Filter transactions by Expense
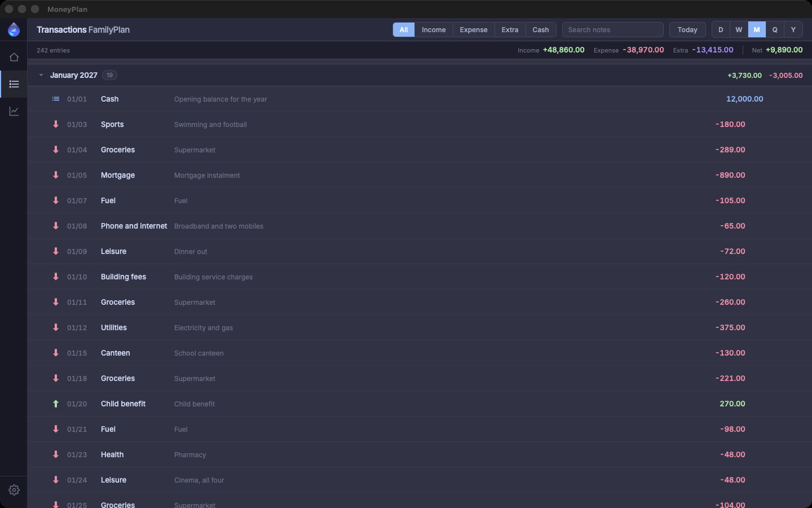812x508 pixels. [474, 29]
